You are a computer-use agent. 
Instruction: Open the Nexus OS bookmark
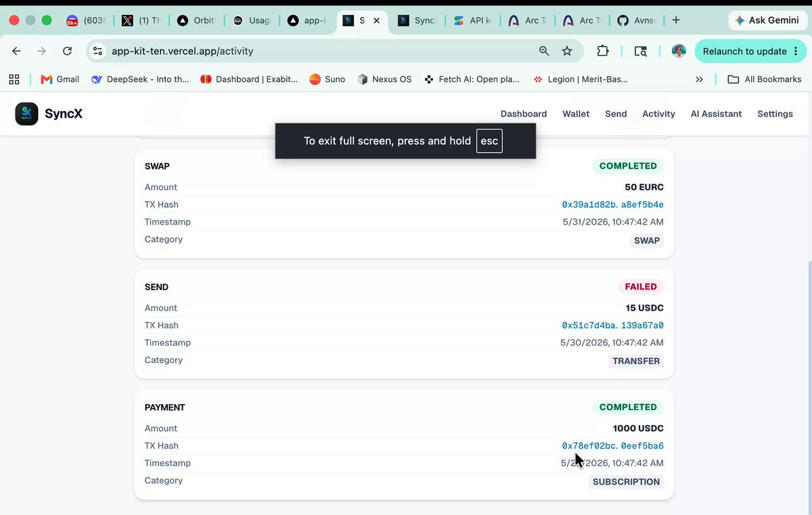click(x=384, y=79)
